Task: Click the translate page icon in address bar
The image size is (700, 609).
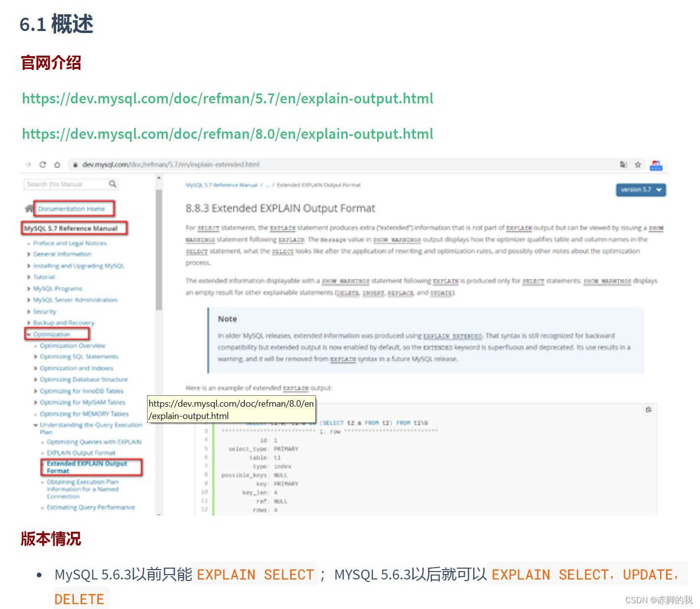Action: point(623,164)
